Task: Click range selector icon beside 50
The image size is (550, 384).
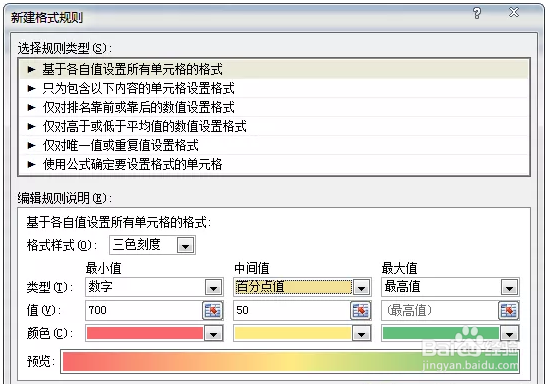Action: pyautogui.click(x=361, y=310)
